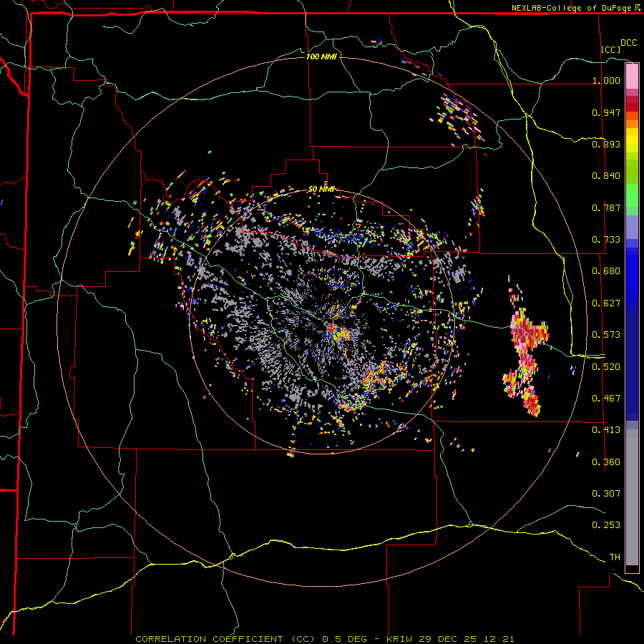Pick the bright green band of the color scale
The height and width of the screenshot is (644, 644).
632,195
